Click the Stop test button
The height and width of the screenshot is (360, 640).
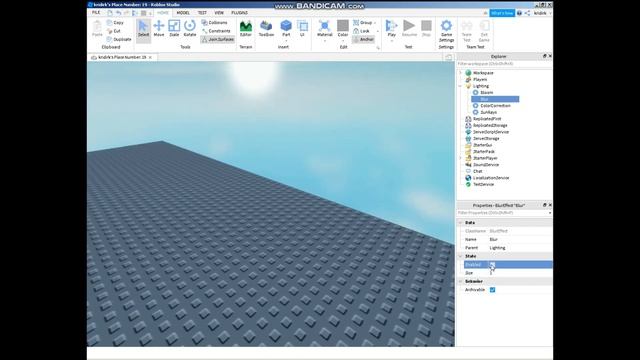point(426,29)
